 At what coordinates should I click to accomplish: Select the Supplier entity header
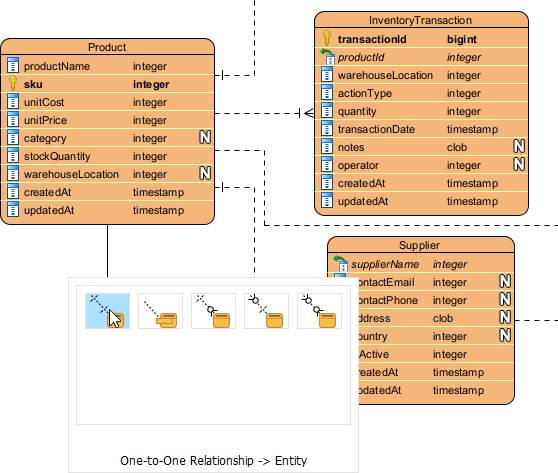(x=421, y=245)
